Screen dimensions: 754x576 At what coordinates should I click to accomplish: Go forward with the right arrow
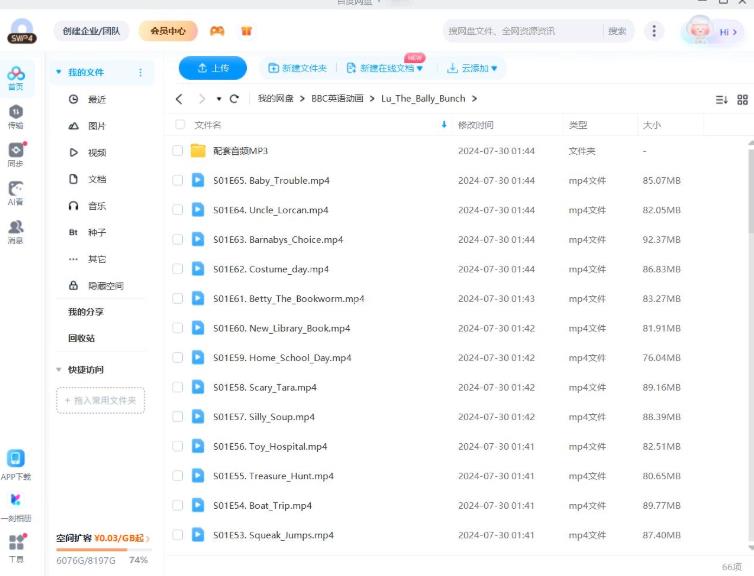[x=201, y=99]
